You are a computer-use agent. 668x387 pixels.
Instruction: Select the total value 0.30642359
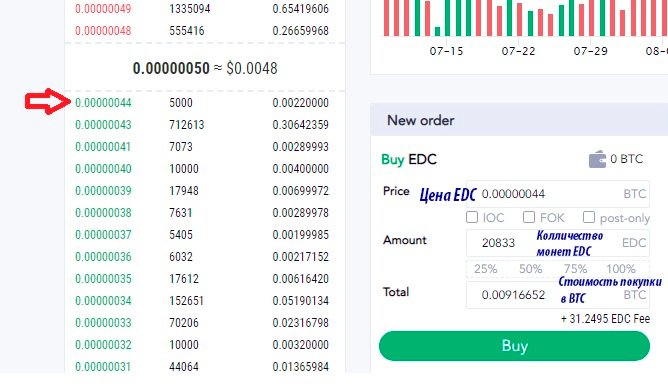[x=300, y=125]
